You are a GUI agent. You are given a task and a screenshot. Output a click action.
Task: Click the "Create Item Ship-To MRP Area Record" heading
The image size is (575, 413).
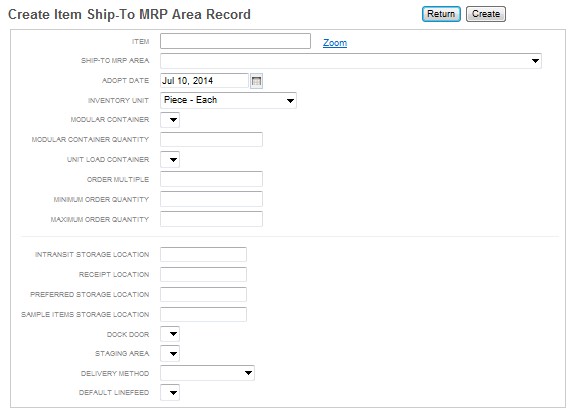(129, 14)
